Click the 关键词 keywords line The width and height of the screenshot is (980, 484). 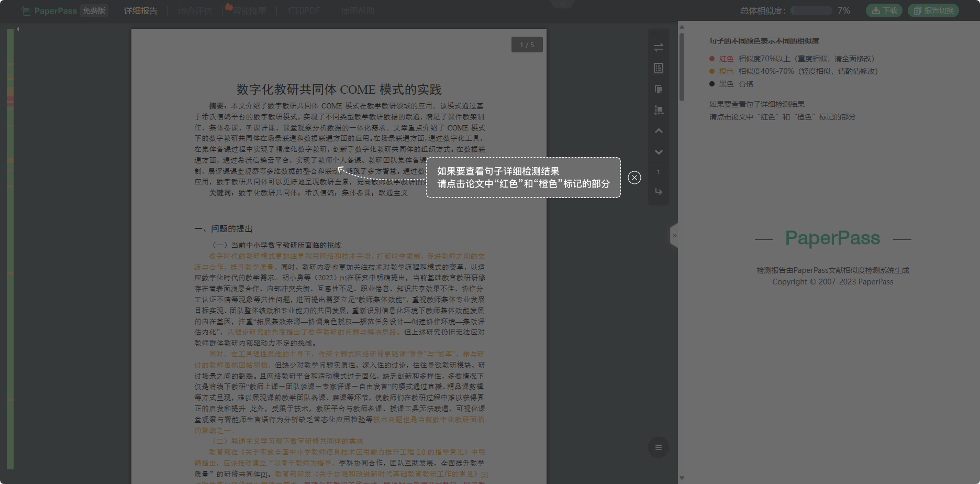[308, 193]
